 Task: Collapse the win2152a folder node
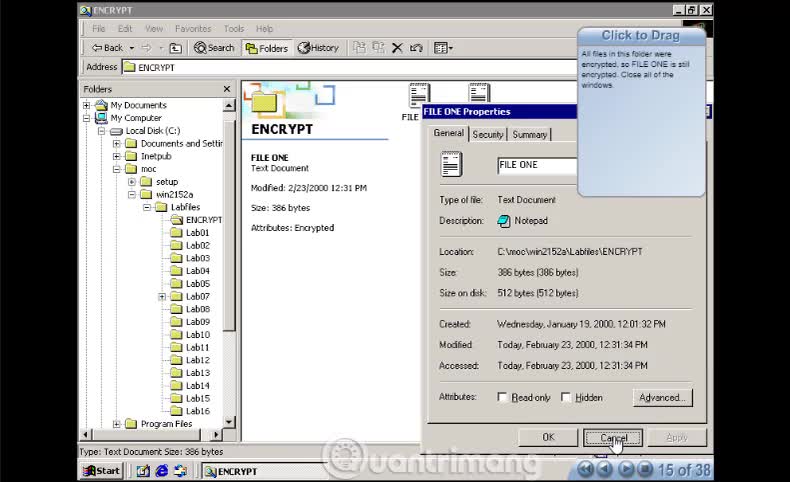pos(132,194)
